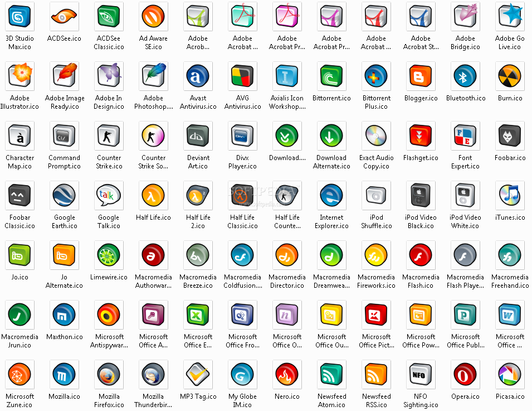The width and height of the screenshot is (532, 411).
Task: Select the Bluetooth icon
Action: point(465,76)
